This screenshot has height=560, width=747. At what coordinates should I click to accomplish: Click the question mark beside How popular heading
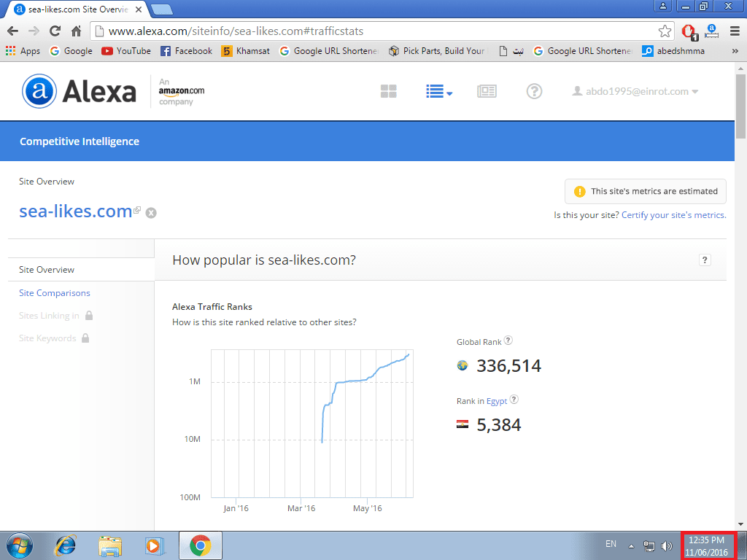point(705,260)
